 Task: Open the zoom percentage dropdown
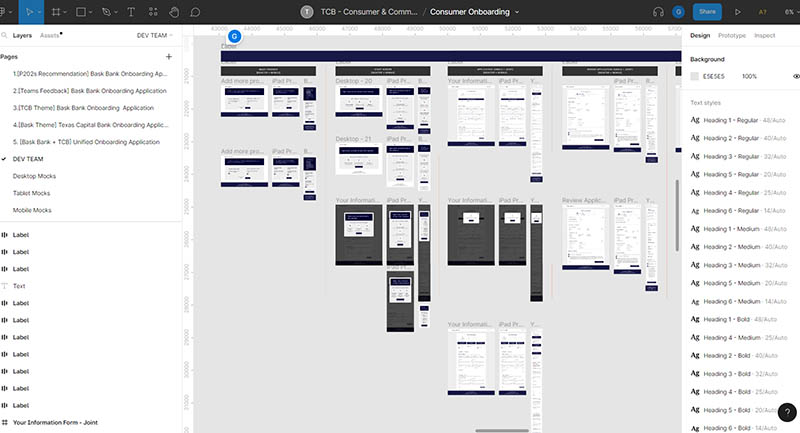788,12
